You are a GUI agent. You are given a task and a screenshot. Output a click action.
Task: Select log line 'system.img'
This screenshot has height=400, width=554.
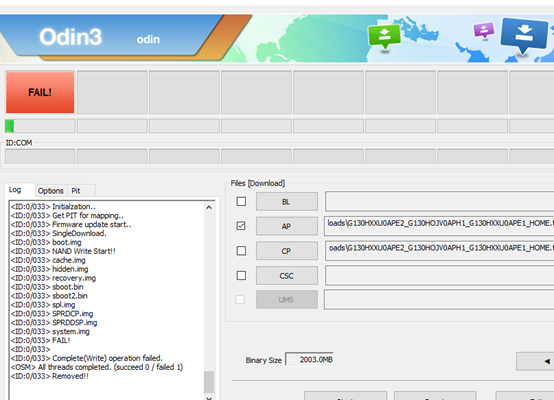pos(50,331)
